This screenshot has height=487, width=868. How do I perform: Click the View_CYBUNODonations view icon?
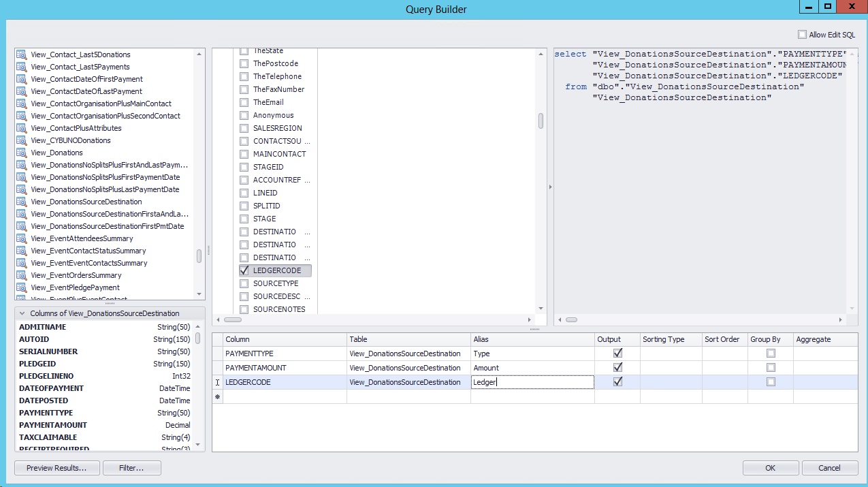point(21,140)
